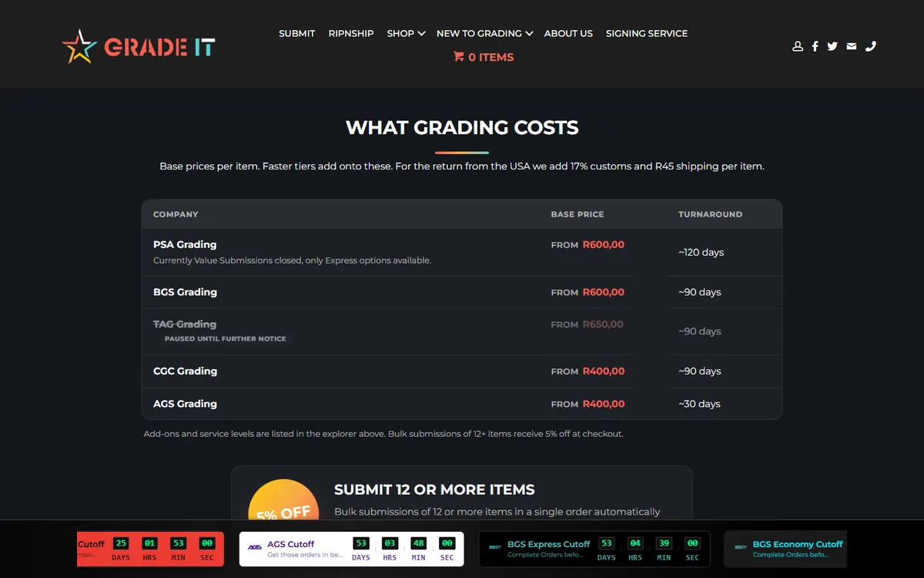Go to the Submit page
The height and width of the screenshot is (578, 924).
pos(297,34)
